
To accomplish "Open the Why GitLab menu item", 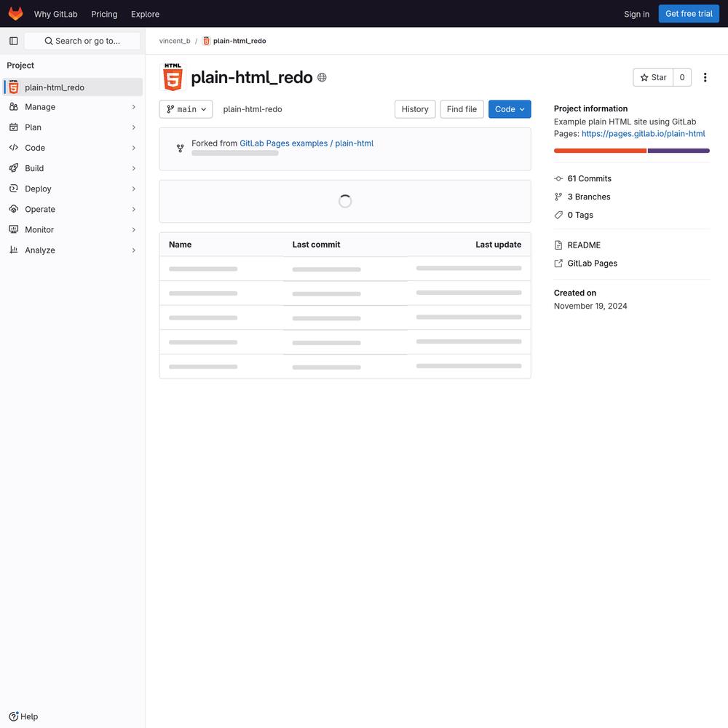I will (56, 14).
